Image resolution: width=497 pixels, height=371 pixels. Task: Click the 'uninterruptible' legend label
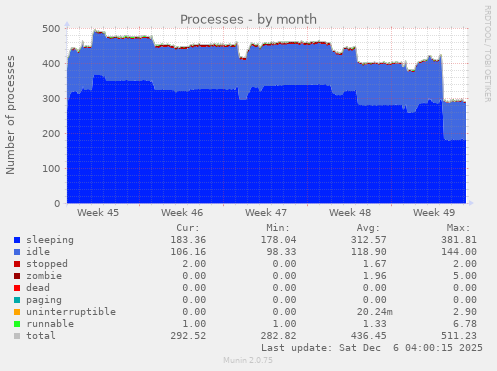click(x=71, y=312)
